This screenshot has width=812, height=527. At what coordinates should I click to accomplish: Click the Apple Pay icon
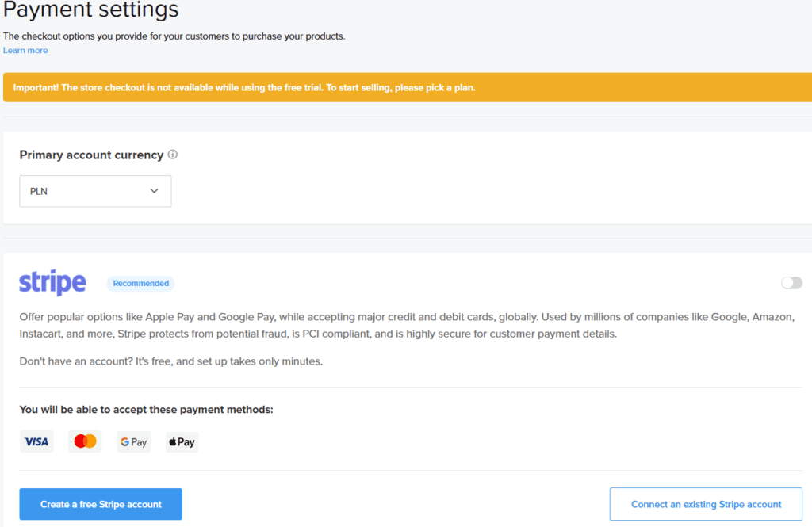tap(182, 441)
